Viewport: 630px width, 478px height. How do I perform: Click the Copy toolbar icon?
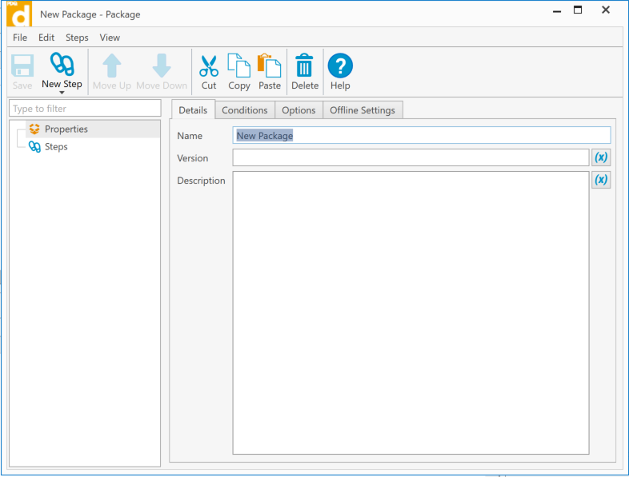point(239,65)
